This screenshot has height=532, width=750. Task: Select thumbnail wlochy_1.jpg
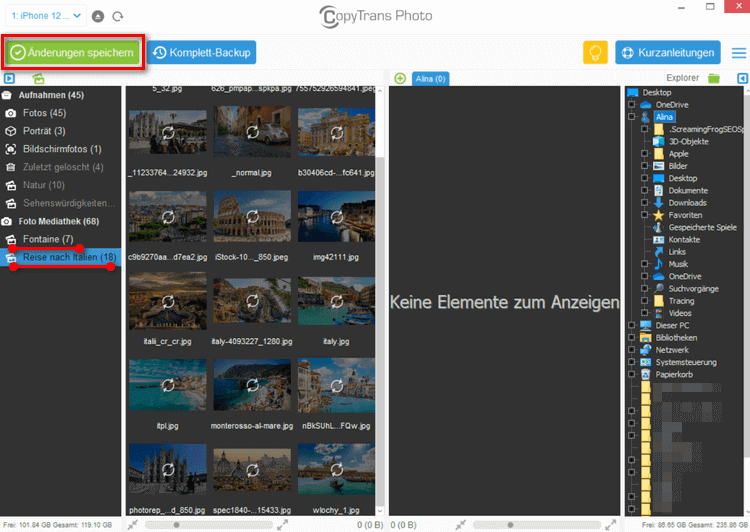(336, 469)
